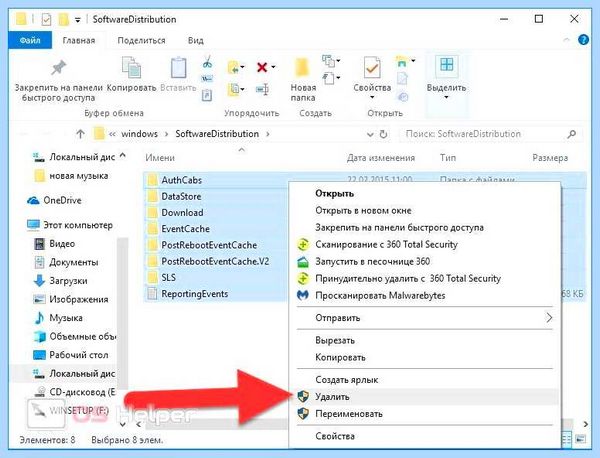
Task: Click the Копировать ribbon button
Action: [131, 75]
